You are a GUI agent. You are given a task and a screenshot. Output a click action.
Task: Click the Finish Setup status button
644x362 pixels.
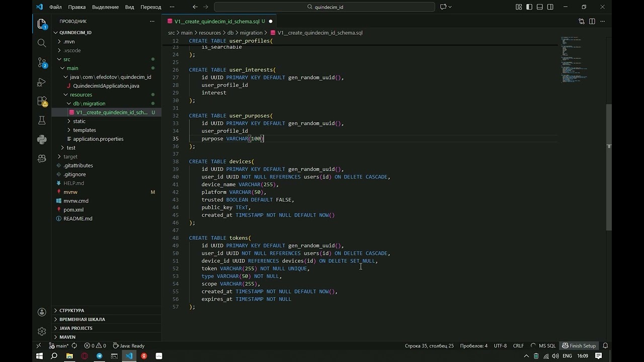[579, 346]
